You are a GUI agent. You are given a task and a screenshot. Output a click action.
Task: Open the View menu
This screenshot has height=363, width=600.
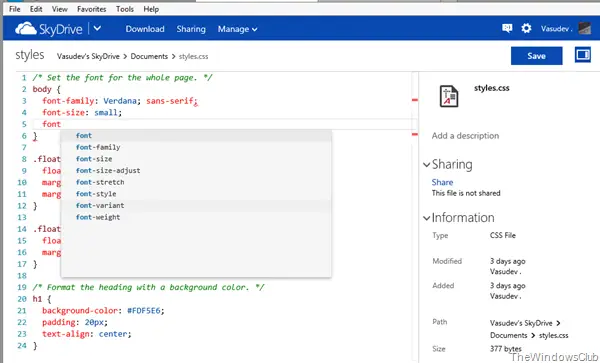[60, 9]
